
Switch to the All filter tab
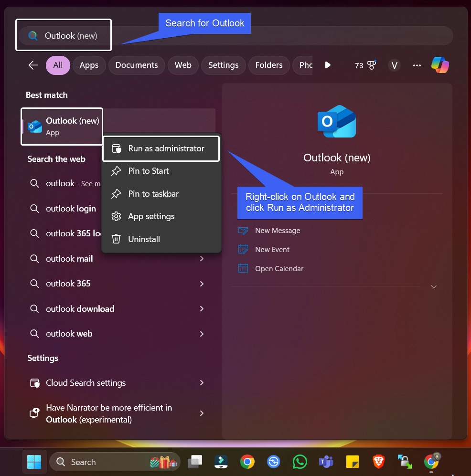pyautogui.click(x=58, y=65)
